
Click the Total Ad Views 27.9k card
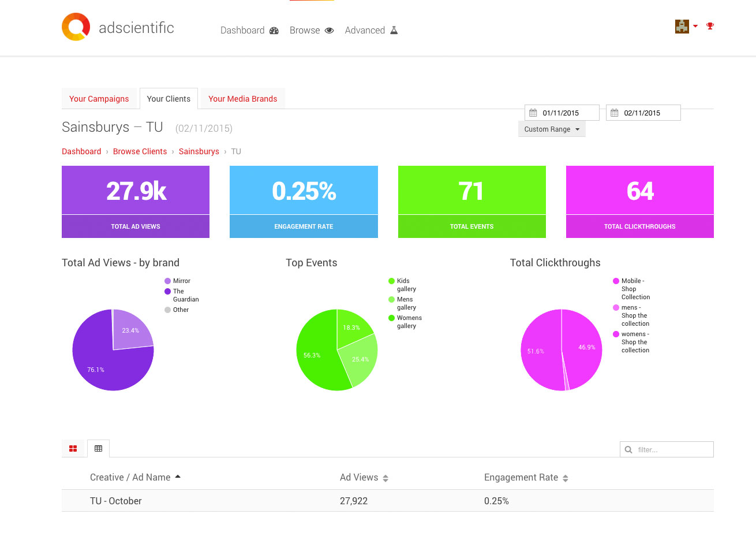point(136,202)
